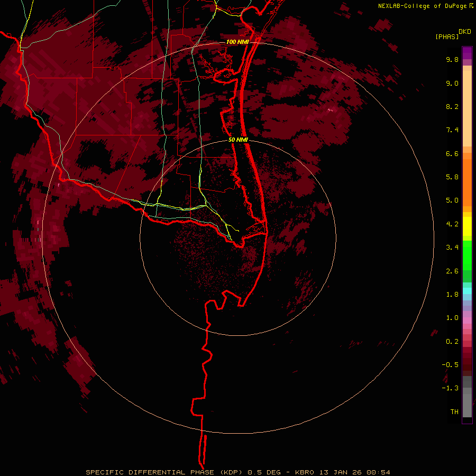Click the 5.8 scale value
Viewport: 476px width, 476px height.
tap(452, 177)
